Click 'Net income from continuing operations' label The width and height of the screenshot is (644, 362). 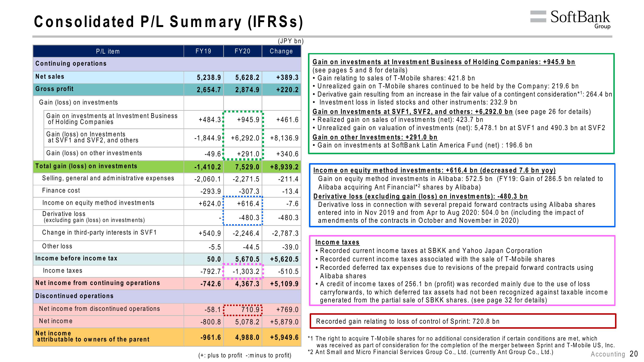(98, 283)
